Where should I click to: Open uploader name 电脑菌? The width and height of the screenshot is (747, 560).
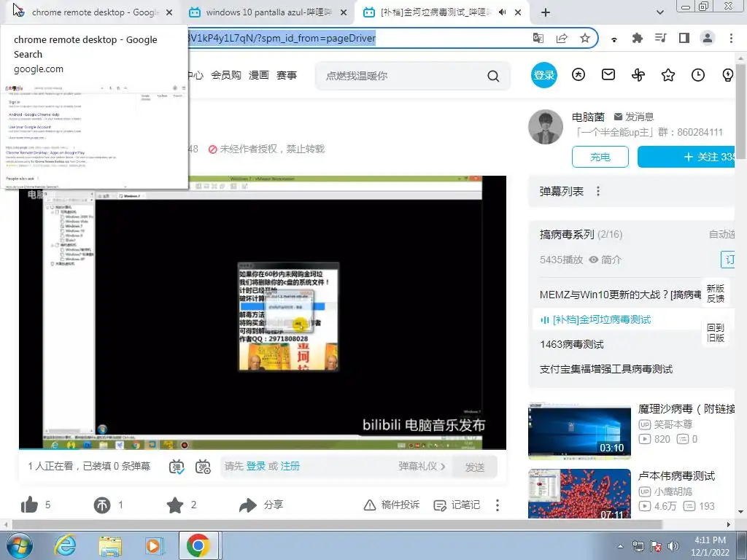coord(588,117)
